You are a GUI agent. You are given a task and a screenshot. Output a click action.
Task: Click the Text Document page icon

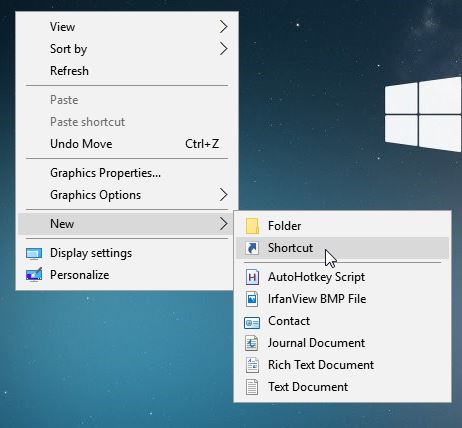pyautogui.click(x=252, y=387)
